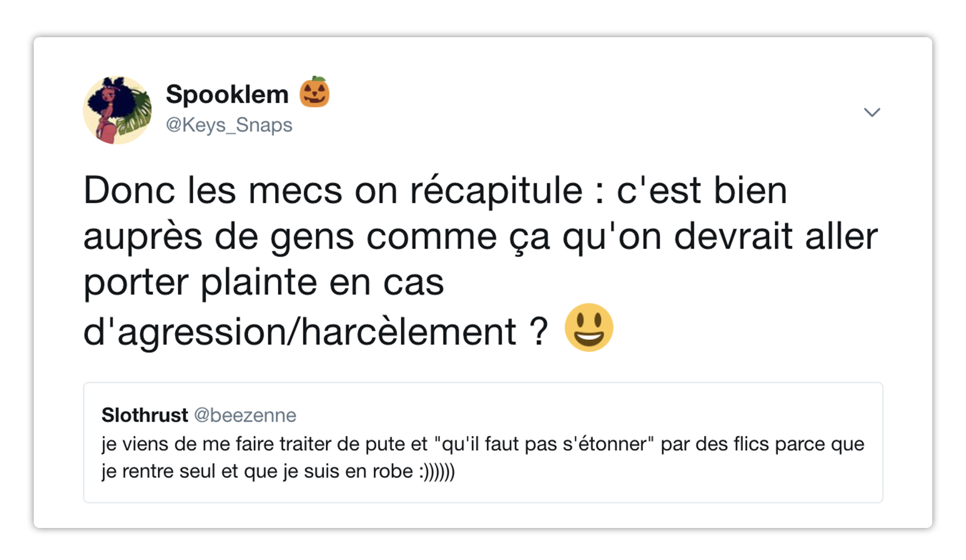
Task: Click the Spooklem display name
Action: coord(227,94)
